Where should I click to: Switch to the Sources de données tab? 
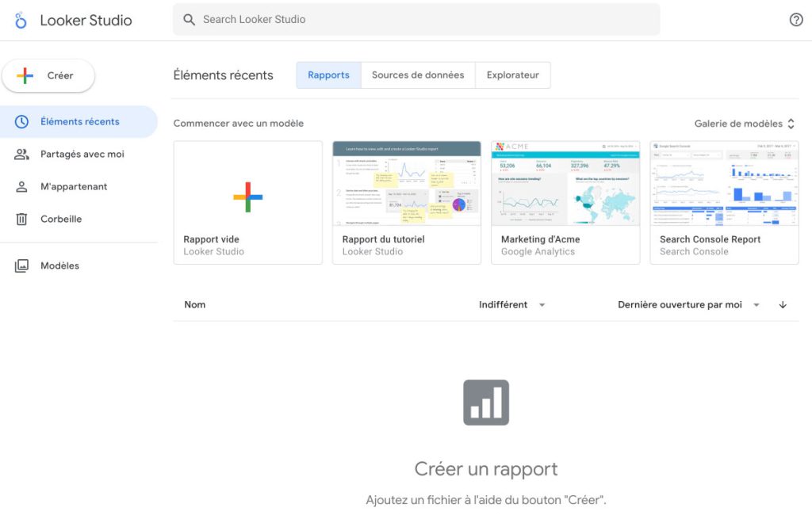(418, 74)
